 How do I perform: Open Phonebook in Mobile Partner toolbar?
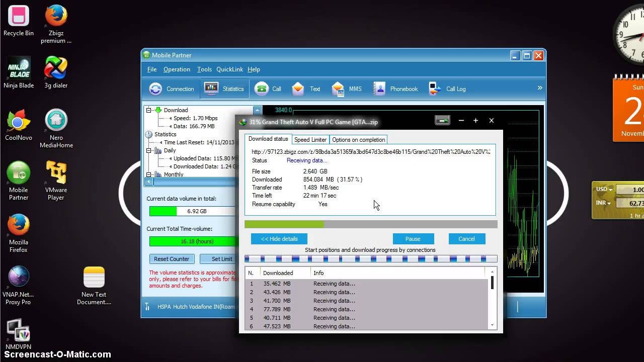(395, 89)
